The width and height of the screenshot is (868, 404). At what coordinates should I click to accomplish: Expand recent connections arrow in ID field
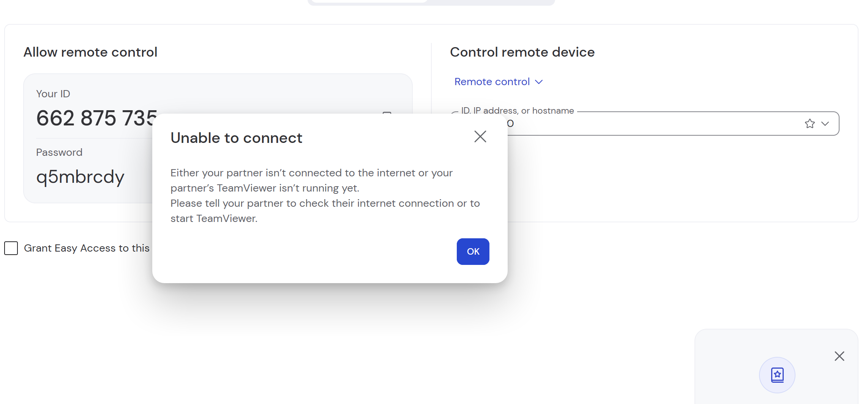(x=825, y=124)
